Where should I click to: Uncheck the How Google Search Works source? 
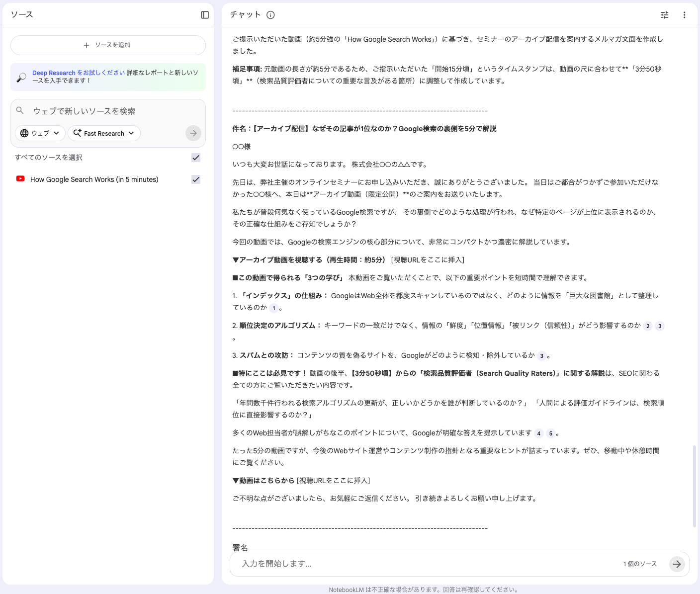click(x=195, y=180)
